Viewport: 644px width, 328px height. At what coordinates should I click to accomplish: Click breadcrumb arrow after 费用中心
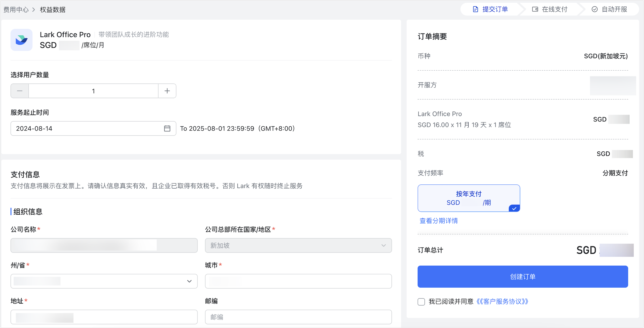pos(34,10)
